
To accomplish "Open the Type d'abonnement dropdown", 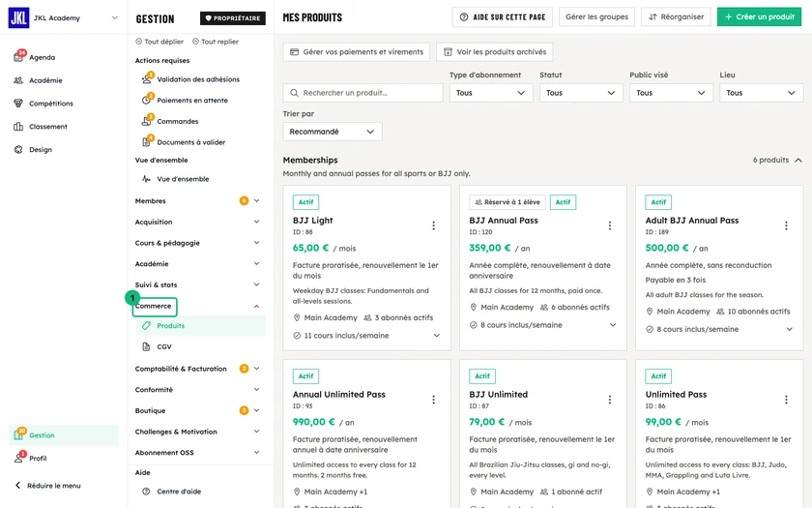I will [x=491, y=93].
